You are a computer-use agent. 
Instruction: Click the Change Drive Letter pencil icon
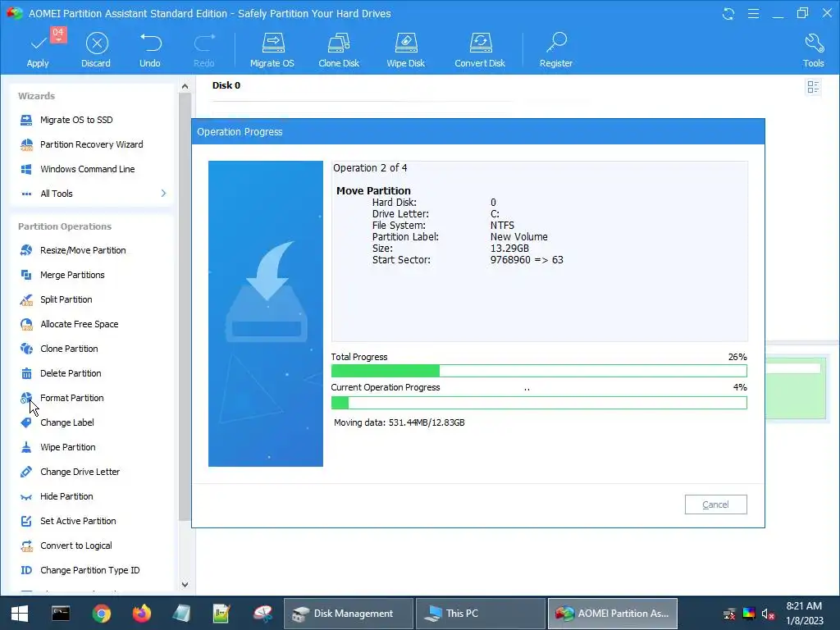[26, 472]
